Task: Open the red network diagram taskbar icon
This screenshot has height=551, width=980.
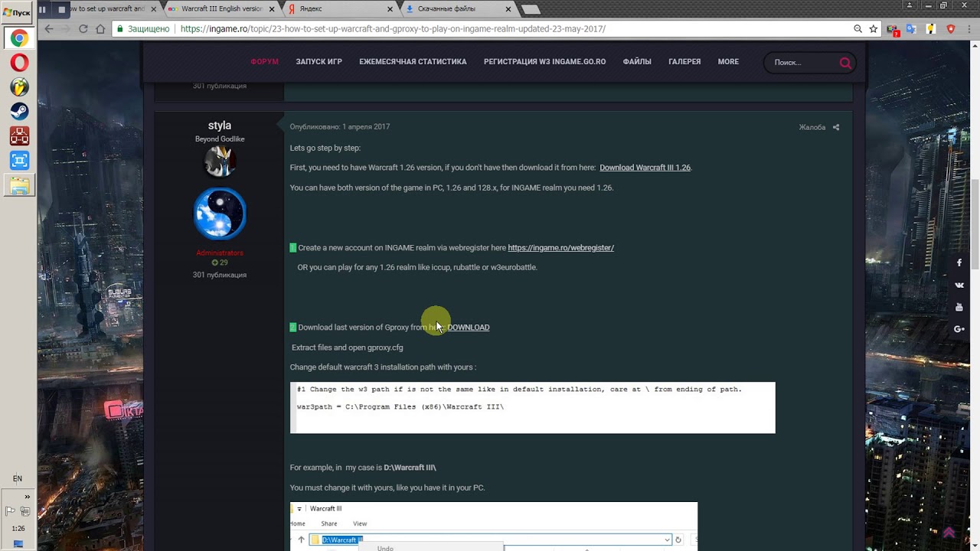Action: (x=19, y=136)
